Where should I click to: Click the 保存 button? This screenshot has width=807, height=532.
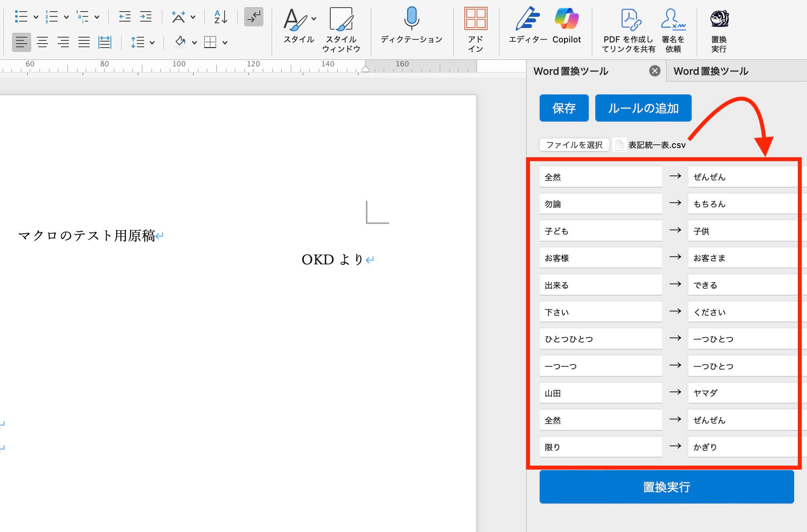pos(564,108)
